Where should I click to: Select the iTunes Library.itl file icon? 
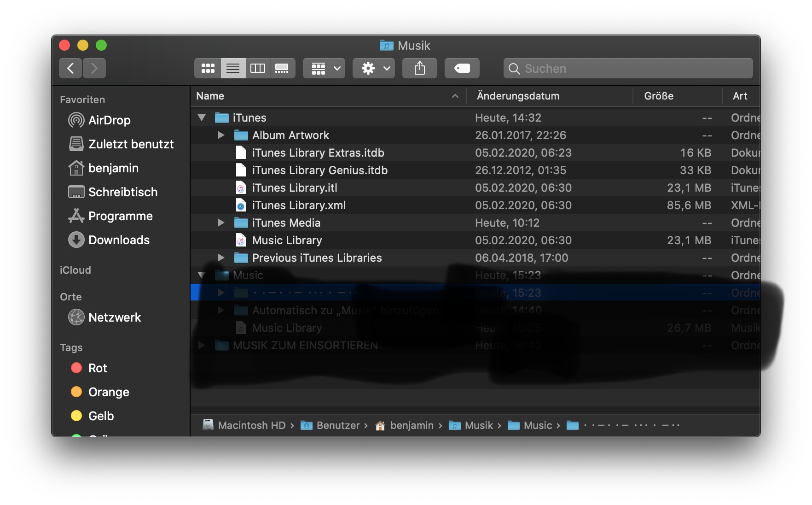[241, 188]
